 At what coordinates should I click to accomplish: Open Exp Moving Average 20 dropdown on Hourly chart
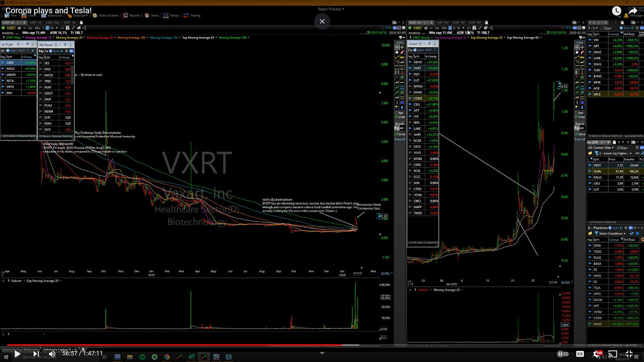click(x=504, y=37)
